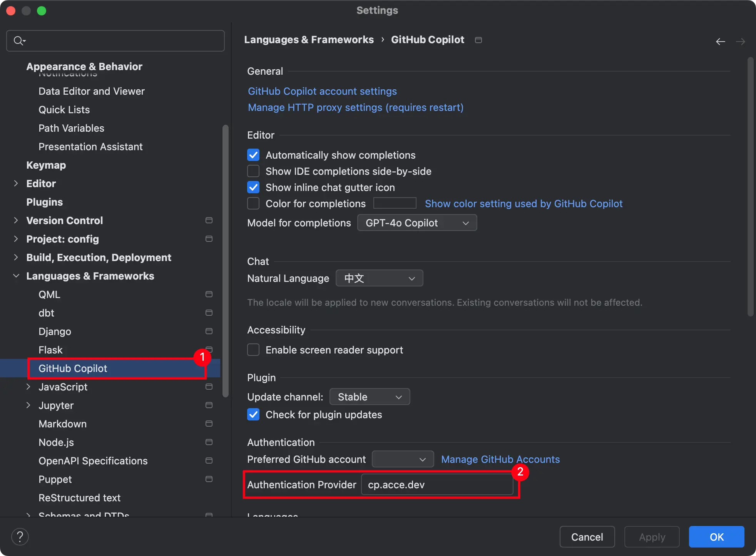This screenshot has height=556, width=756.
Task: Open Quick Lists settings
Action: [x=64, y=109]
